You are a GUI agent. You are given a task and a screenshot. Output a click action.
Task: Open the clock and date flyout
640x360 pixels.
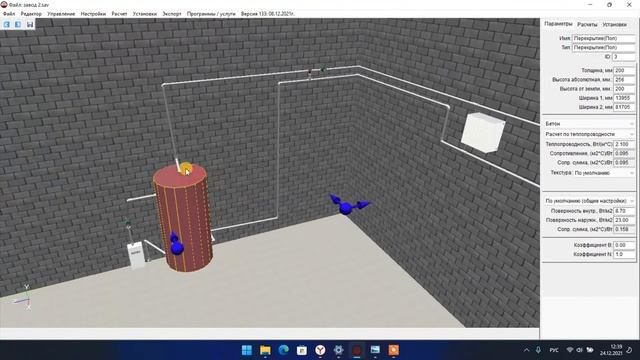pyautogui.click(x=611, y=350)
